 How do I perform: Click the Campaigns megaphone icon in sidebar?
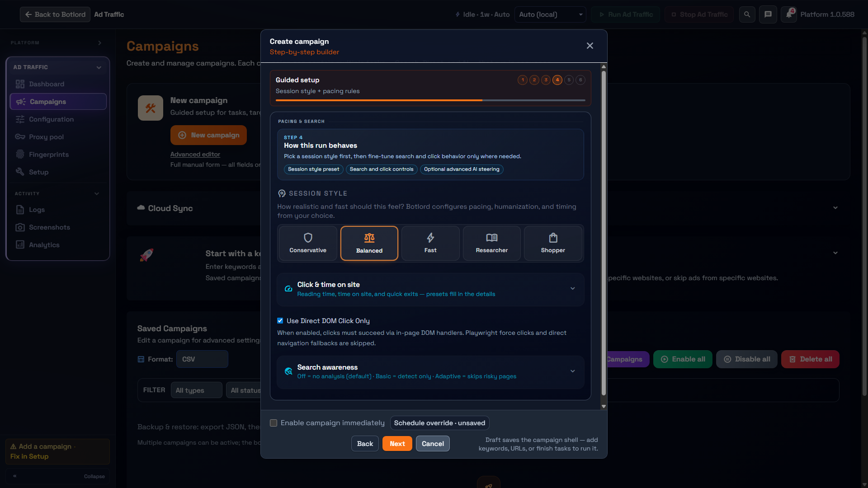coord(21,102)
